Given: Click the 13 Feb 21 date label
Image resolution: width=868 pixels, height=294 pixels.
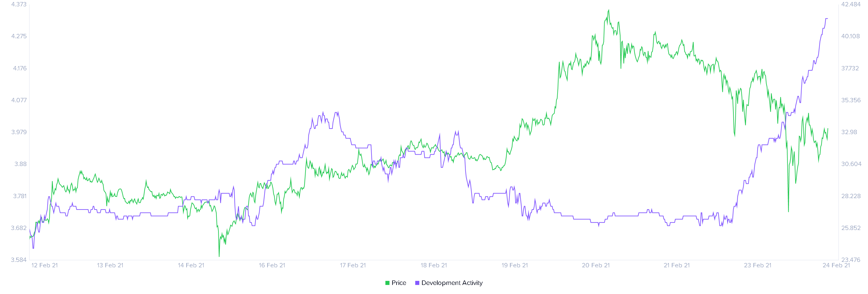Looking at the screenshot, I should click(110, 265).
